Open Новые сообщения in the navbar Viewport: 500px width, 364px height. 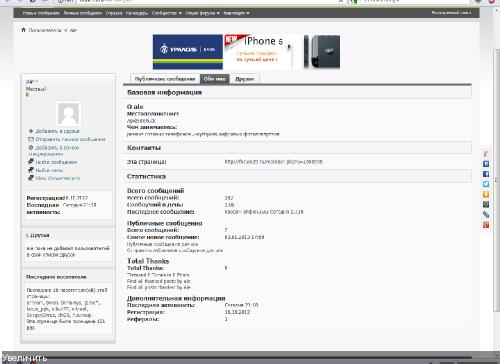pyautogui.click(x=41, y=13)
